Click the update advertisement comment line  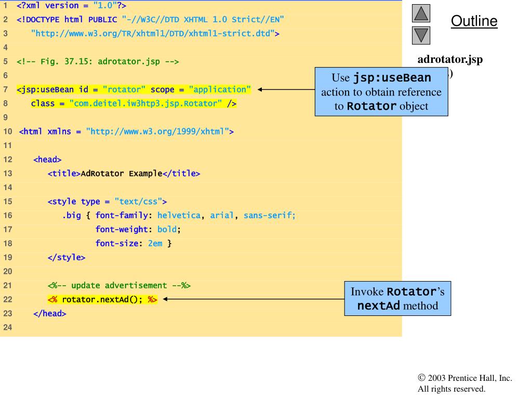pyautogui.click(x=119, y=286)
